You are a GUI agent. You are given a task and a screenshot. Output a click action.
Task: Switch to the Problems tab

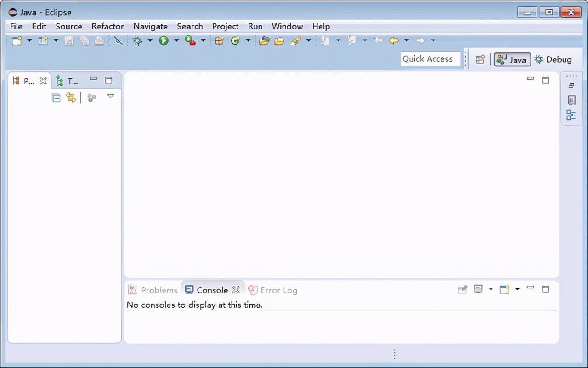153,290
